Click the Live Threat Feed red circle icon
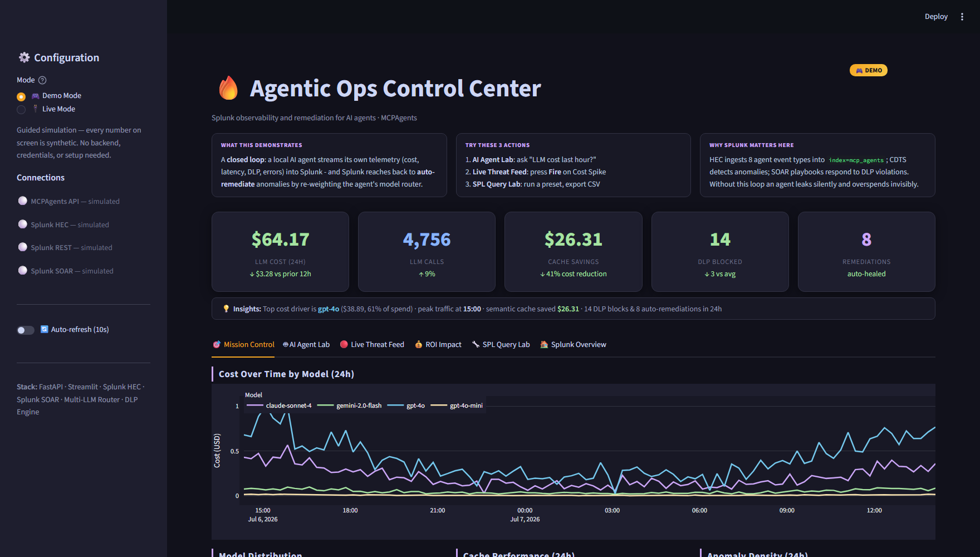The height and width of the screenshot is (557, 980). tap(344, 345)
